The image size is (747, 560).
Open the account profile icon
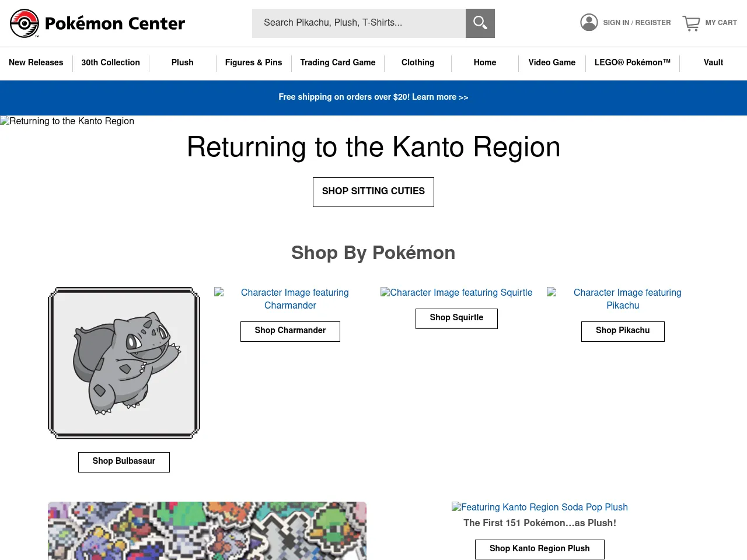click(589, 22)
